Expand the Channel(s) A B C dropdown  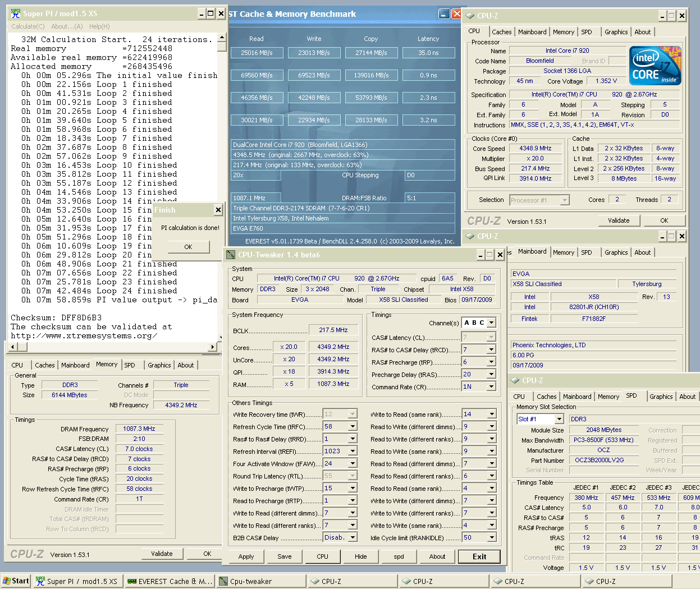(491, 323)
